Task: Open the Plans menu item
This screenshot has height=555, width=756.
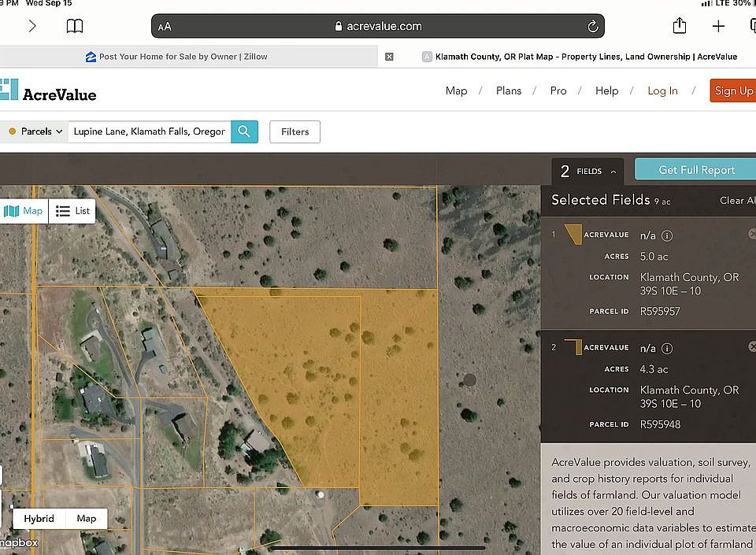Action: (509, 91)
